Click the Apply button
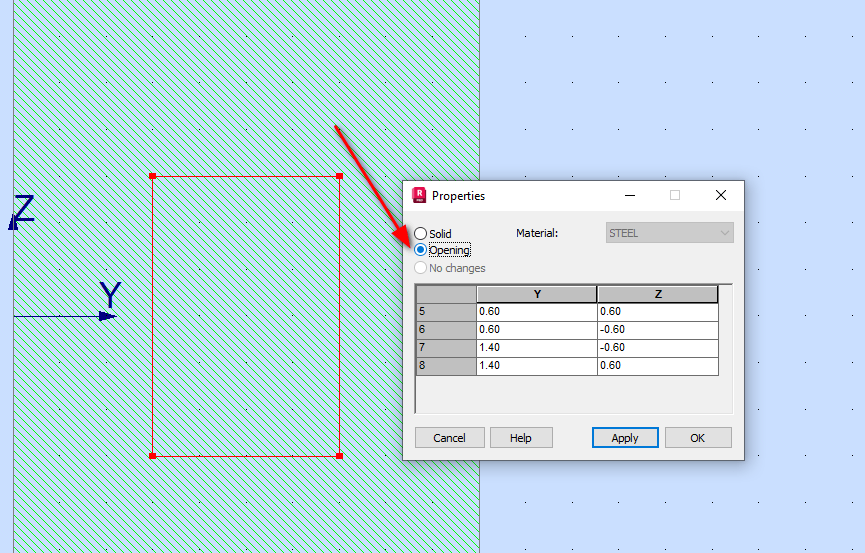The width and height of the screenshot is (865, 553). tap(625, 438)
